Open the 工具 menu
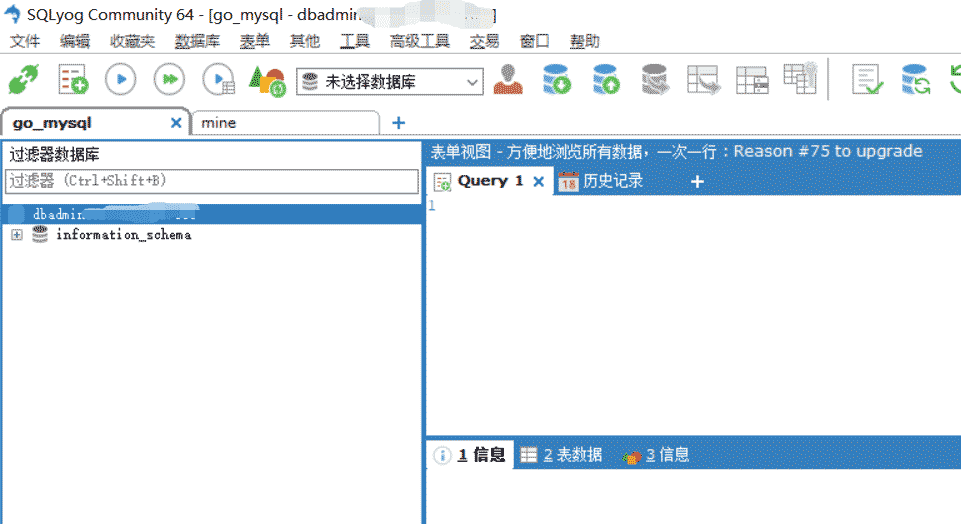The image size is (961, 524). coord(355,41)
